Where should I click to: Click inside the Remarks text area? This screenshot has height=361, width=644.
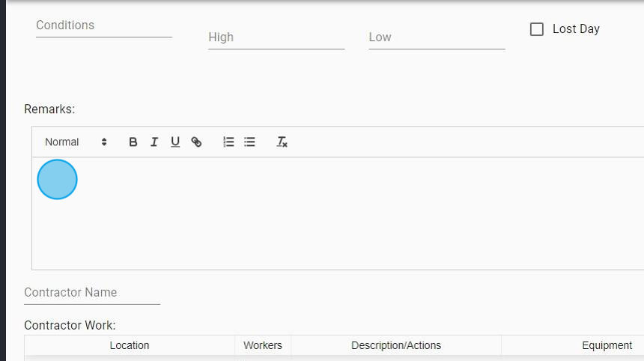coord(337,213)
